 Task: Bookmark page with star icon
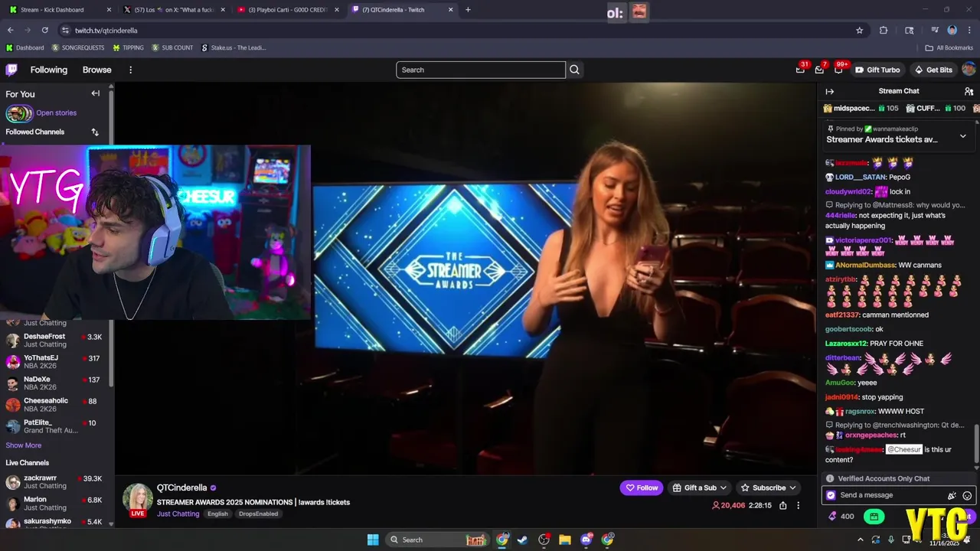coord(859,31)
